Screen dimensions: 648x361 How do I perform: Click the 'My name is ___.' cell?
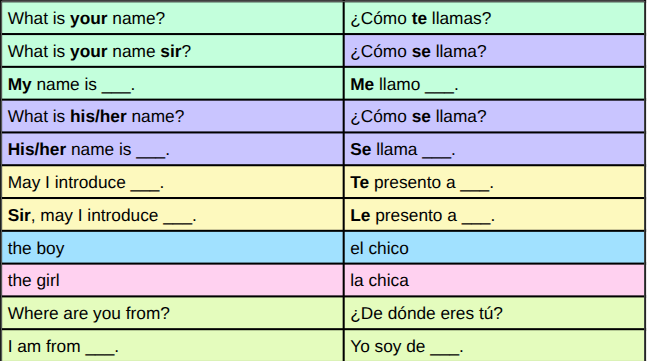coord(173,84)
